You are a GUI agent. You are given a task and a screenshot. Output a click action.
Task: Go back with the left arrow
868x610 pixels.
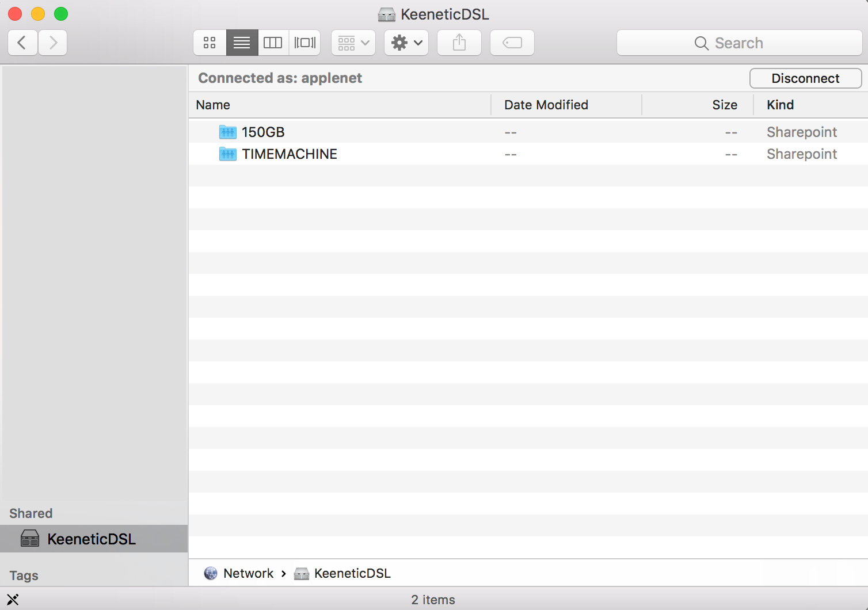22,43
